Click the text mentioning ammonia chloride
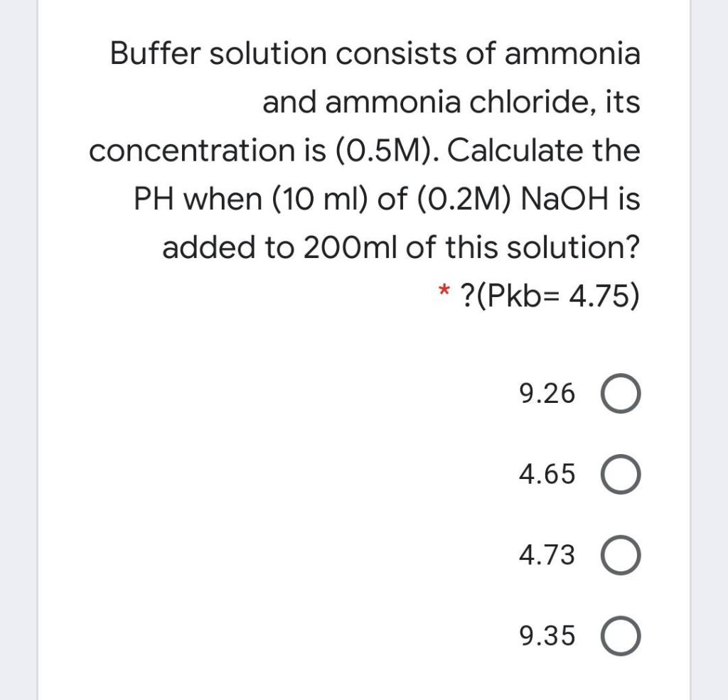Viewport: 728px width, 700px height. point(452,102)
